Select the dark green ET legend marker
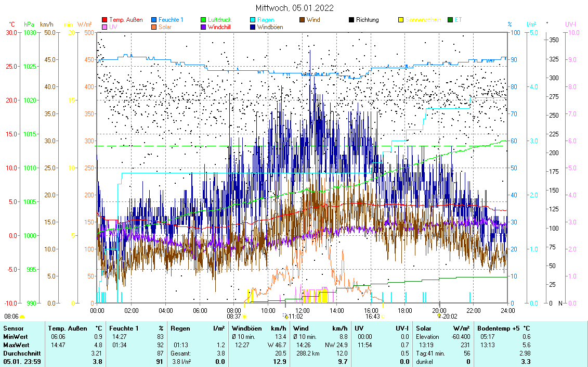This screenshot has height=367, width=588. point(451,20)
